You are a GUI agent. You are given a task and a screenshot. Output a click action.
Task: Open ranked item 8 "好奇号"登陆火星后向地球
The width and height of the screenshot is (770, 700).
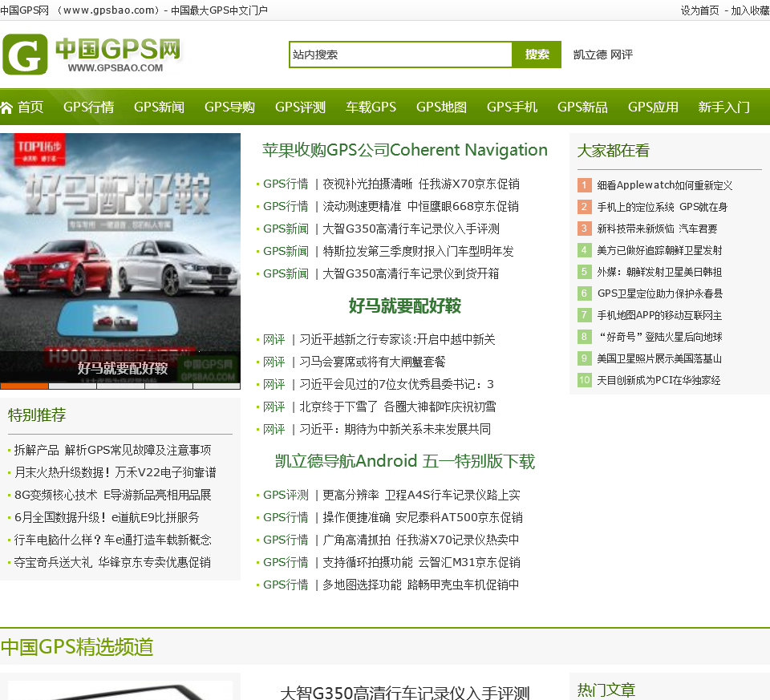(x=659, y=337)
